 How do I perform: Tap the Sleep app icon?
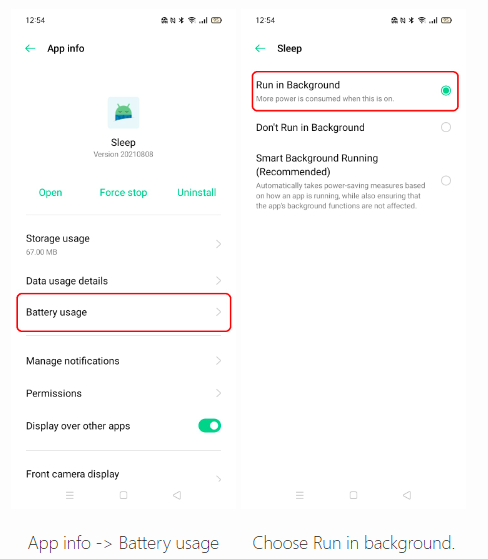(x=123, y=113)
